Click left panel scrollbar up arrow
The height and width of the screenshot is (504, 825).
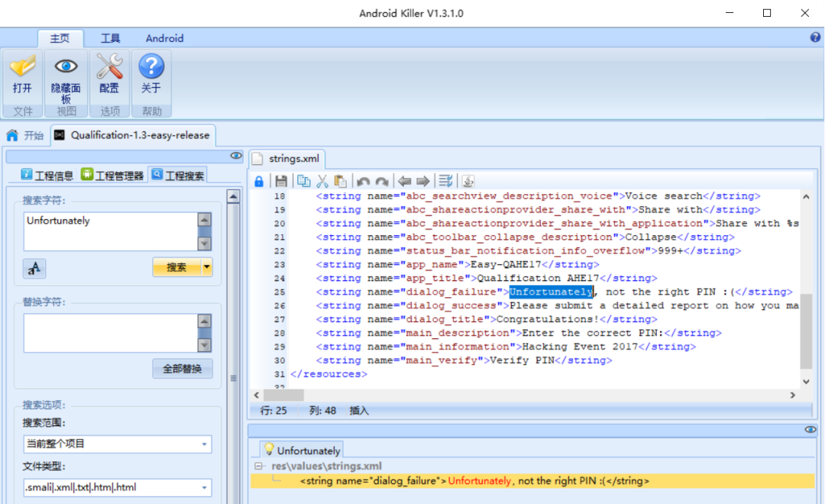coord(233,196)
